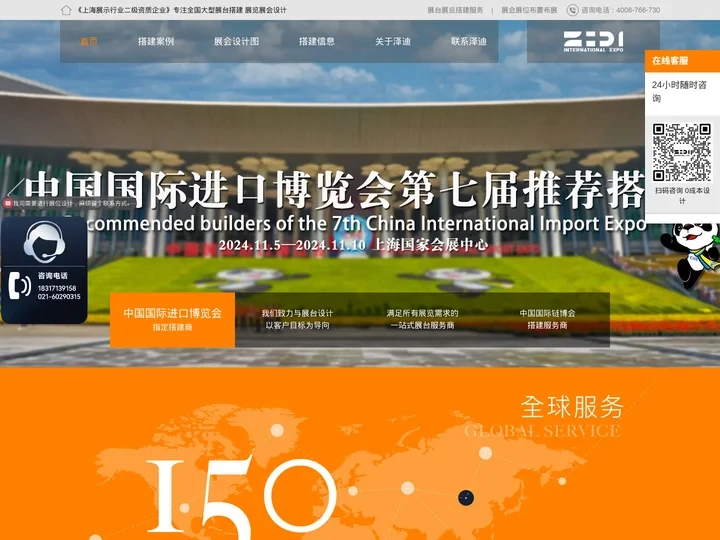This screenshot has height=540, width=720.
Task: Click the chat prompt 我司需要进行展位设计
Action: (71, 203)
